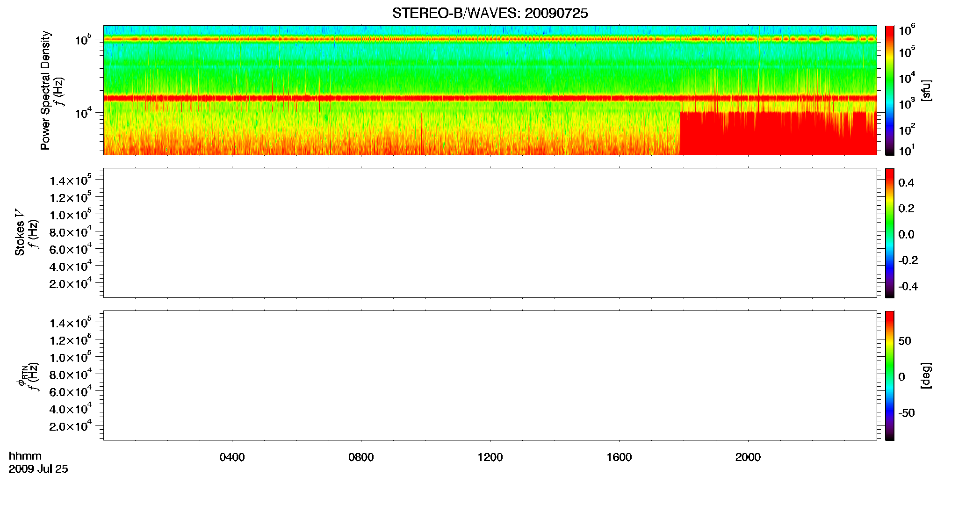Viewport: 980px width, 505px height.
Task: Click the STEREO-B/WAVES: 20090725 title
Action: coord(490,14)
